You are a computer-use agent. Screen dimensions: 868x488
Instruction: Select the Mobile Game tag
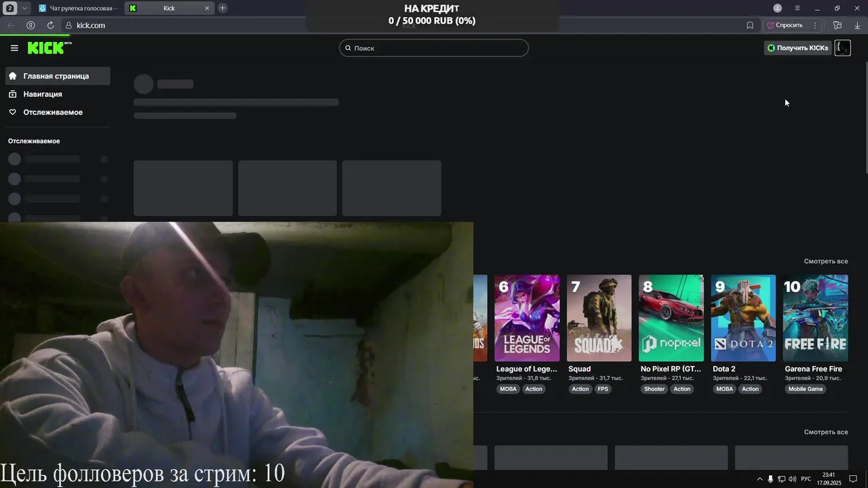(x=806, y=389)
